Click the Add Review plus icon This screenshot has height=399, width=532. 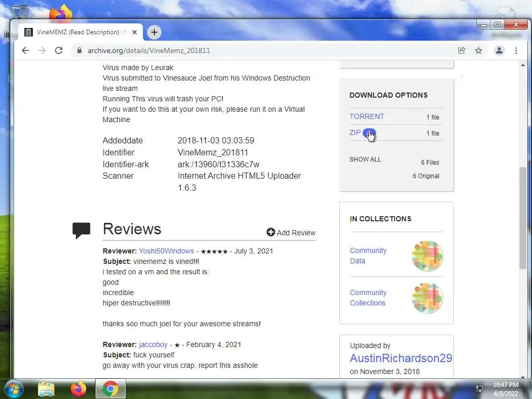[270, 232]
